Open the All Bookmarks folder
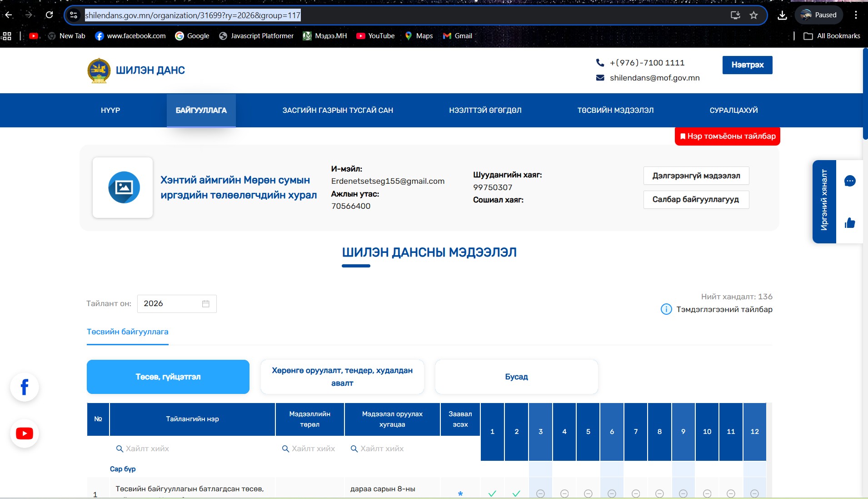Image resolution: width=868 pixels, height=499 pixels. [x=832, y=36]
